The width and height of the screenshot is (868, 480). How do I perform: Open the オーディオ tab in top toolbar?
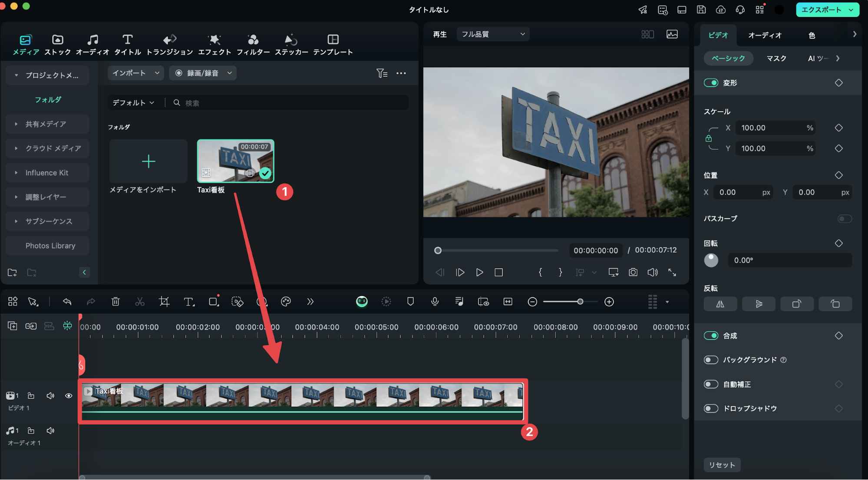point(92,45)
